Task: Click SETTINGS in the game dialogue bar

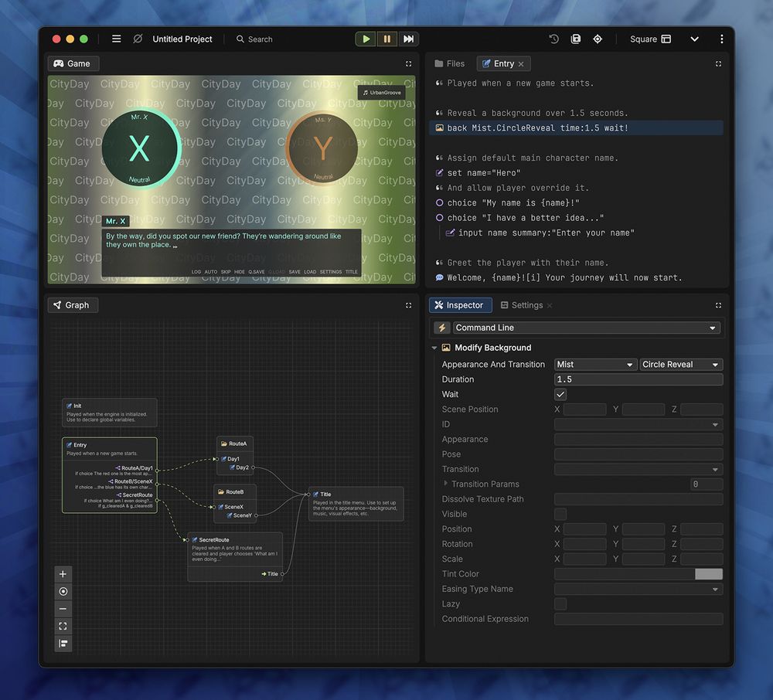Action: [x=331, y=272]
